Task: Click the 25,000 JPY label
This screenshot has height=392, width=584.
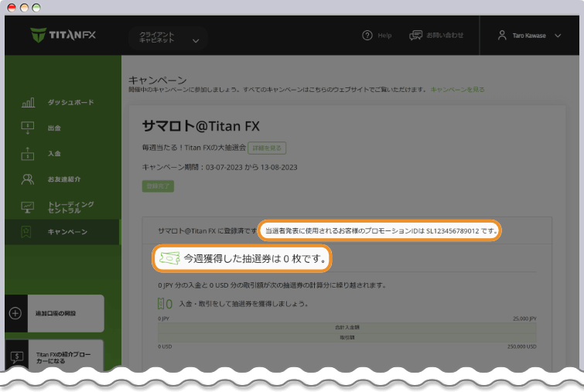Action: tap(524, 319)
